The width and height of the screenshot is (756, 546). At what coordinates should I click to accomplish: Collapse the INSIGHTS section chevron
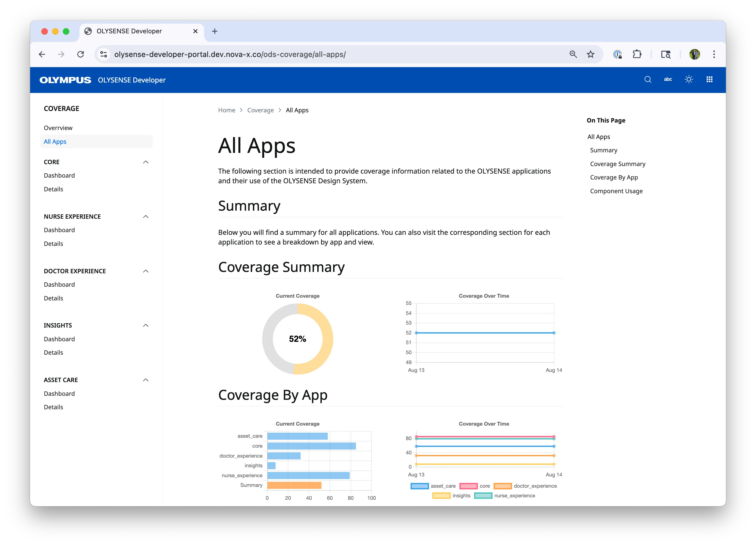pos(146,325)
